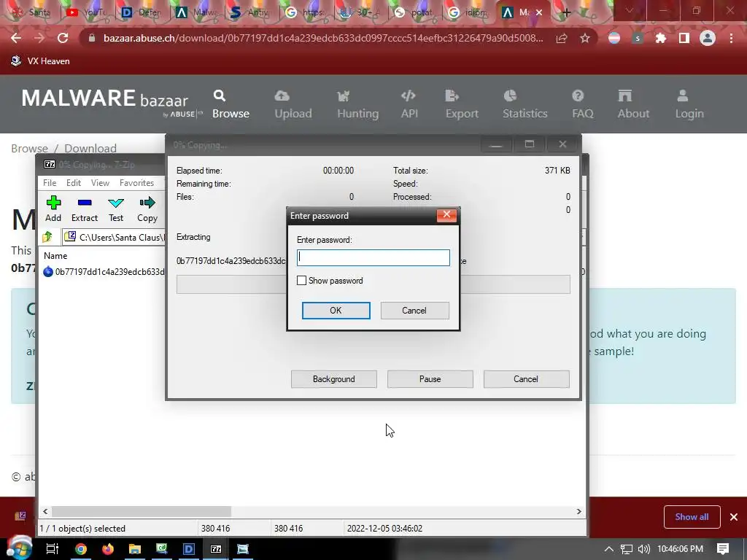The height and width of the screenshot is (560, 747).
Task: Check the Show password checkbox
Action: tap(301, 281)
